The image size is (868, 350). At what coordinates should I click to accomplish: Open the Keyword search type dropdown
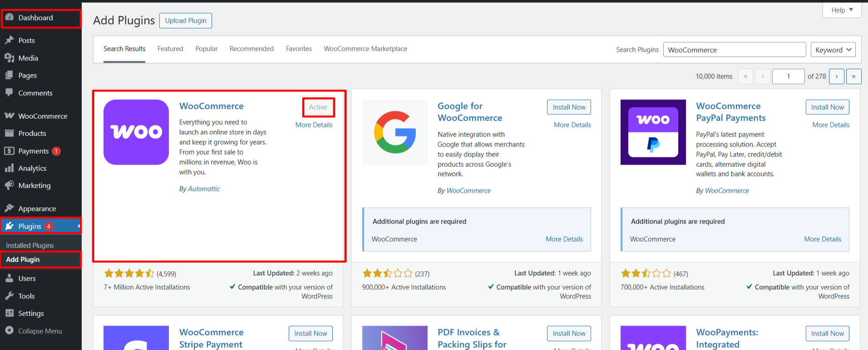point(833,50)
